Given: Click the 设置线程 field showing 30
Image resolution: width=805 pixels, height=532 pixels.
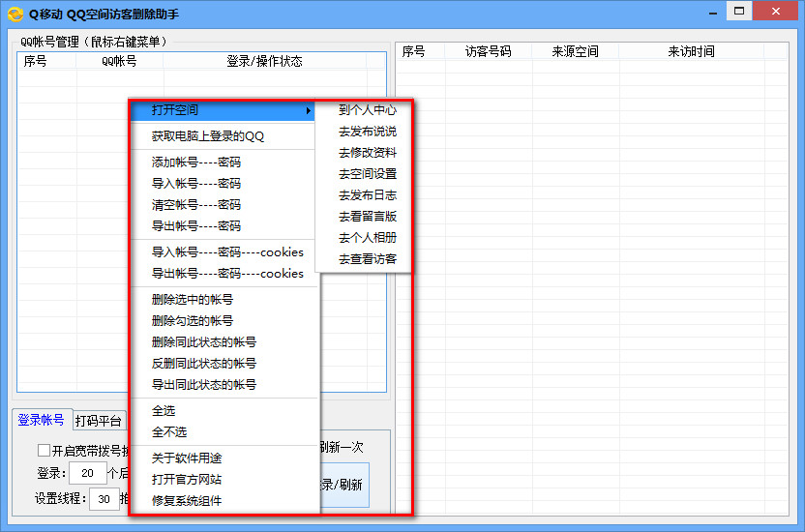Looking at the screenshot, I should (104, 499).
